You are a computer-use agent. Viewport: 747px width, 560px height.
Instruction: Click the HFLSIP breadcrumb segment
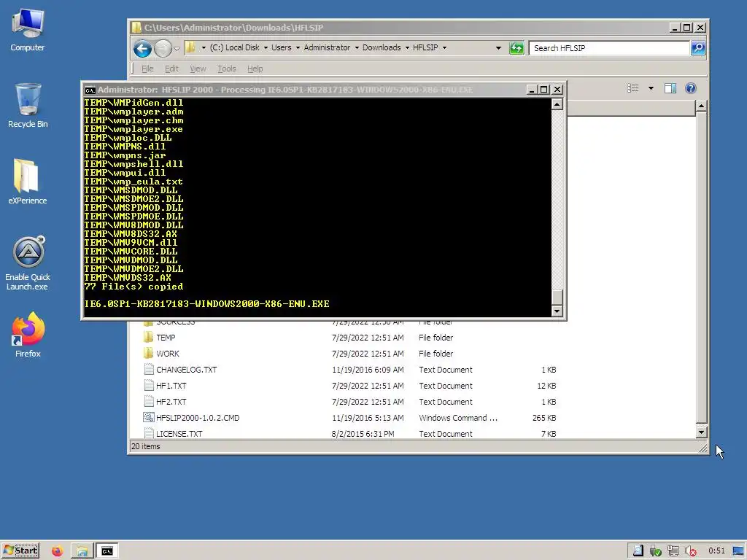coord(425,47)
